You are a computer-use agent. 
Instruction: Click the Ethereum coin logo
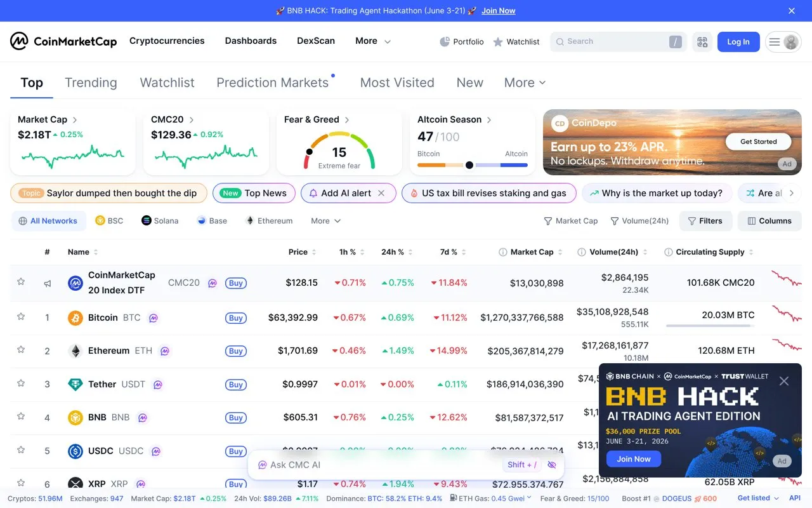click(x=75, y=351)
